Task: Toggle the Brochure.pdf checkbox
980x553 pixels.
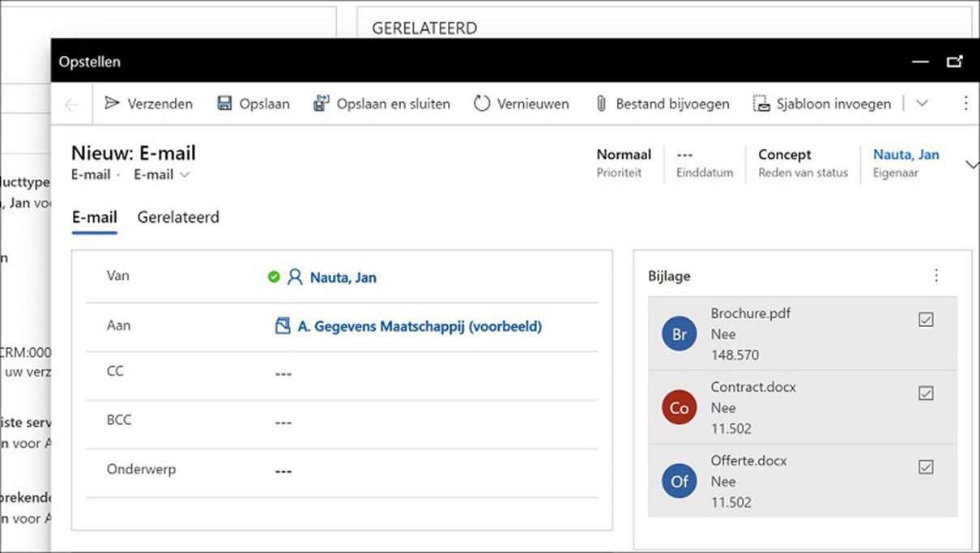Action: [x=926, y=320]
